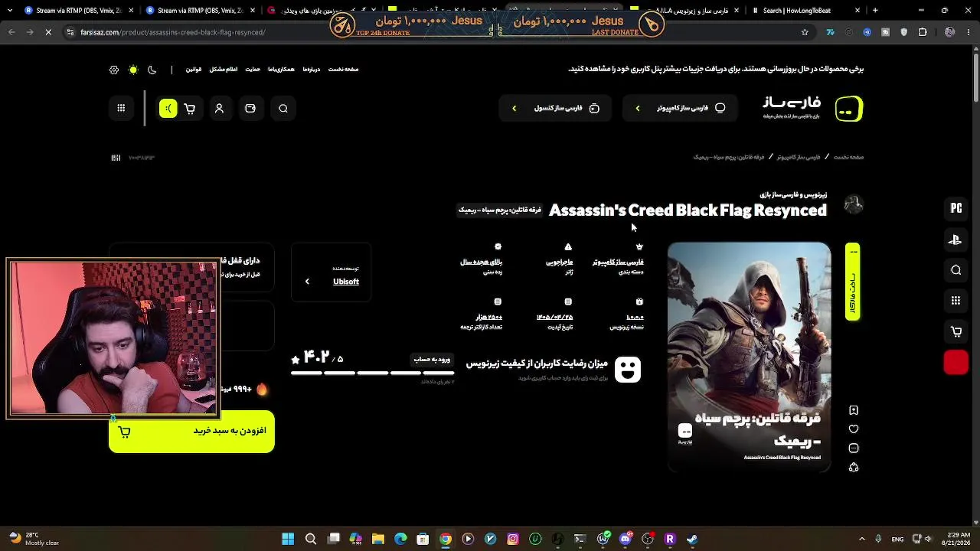The width and height of the screenshot is (980, 551).
Task: Click the share icon beside cover
Action: tap(854, 468)
